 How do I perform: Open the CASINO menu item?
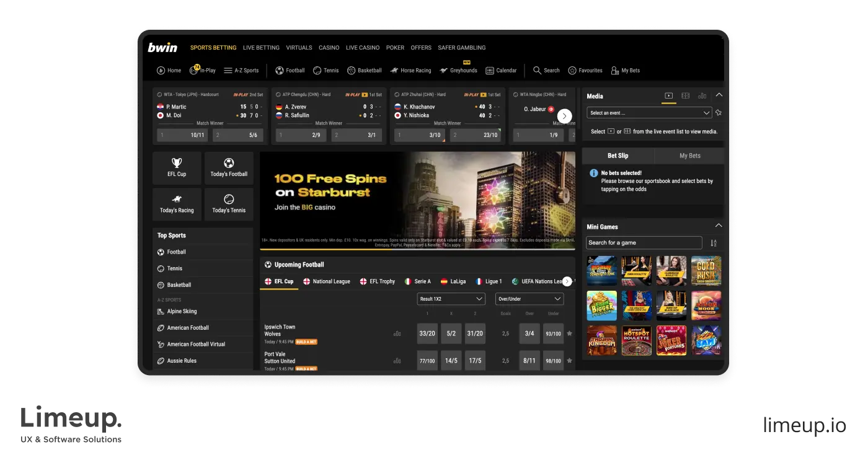click(x=329, y=47)
